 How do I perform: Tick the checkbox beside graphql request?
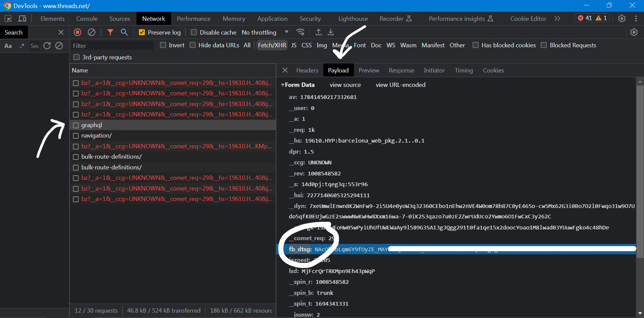point(76,125)
